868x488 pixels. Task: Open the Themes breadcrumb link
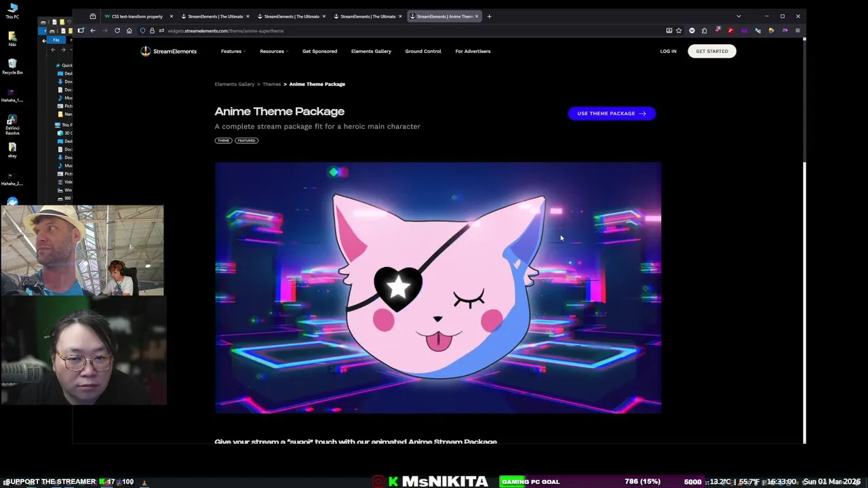pyautogui.click(x=272, y=84)
